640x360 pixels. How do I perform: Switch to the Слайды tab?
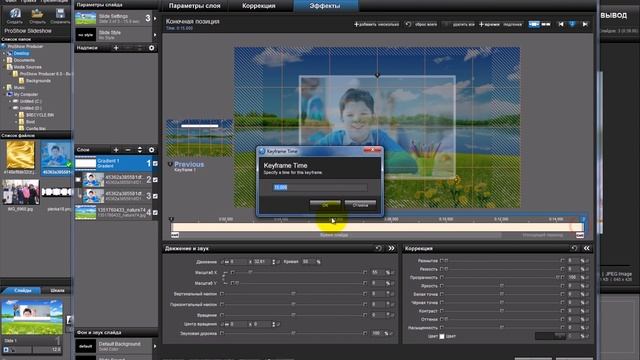click(x=22, y=291)
